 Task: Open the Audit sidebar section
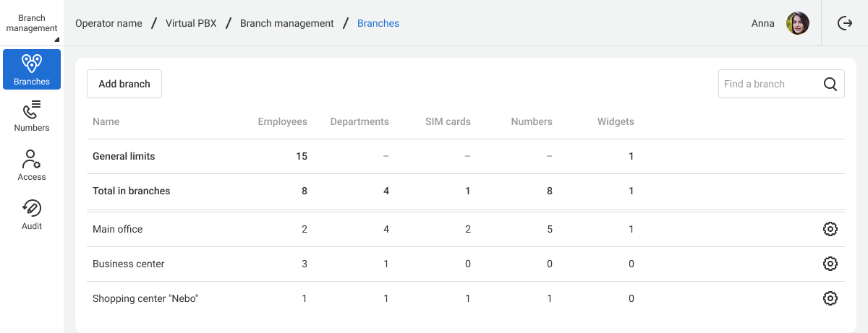32,214
